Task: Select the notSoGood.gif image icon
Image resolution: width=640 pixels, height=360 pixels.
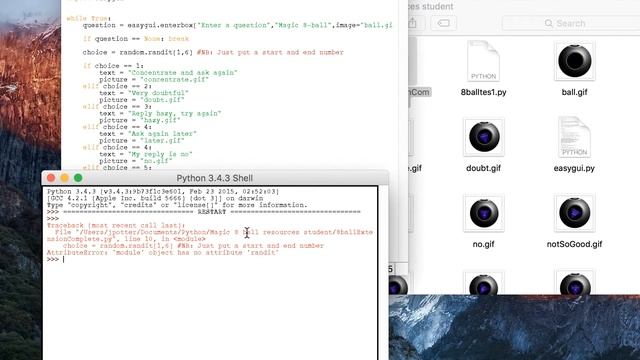Action: point(574,213)
